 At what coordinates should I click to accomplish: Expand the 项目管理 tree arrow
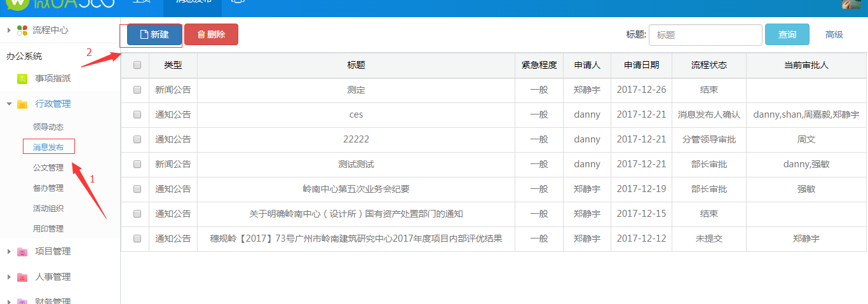9,252
